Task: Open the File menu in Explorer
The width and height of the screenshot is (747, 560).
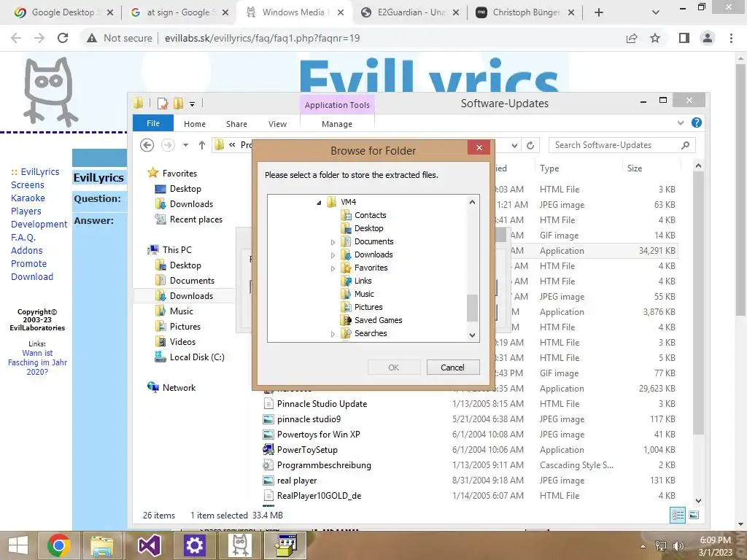Action: coord(153,122)
